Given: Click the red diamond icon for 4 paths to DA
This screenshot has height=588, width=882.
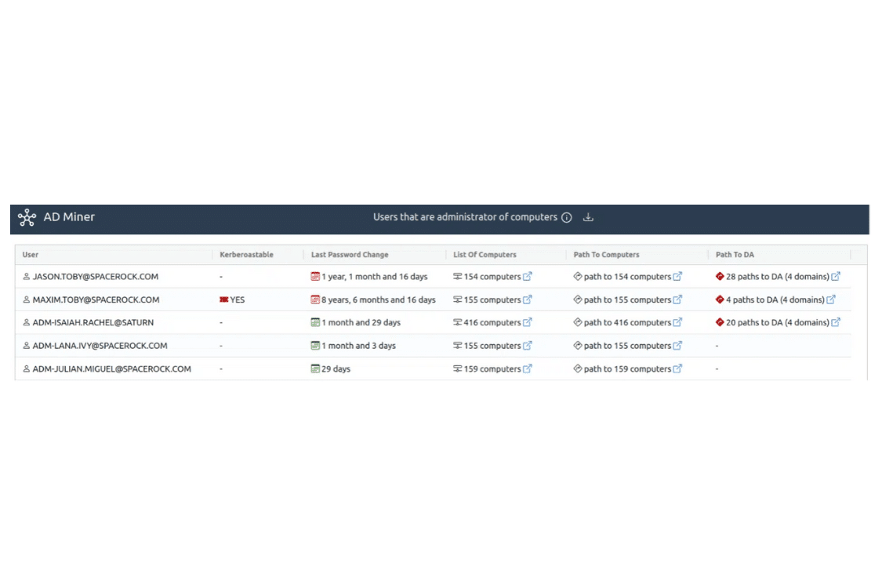Looking at the screenshot, I should click(720, 299).
